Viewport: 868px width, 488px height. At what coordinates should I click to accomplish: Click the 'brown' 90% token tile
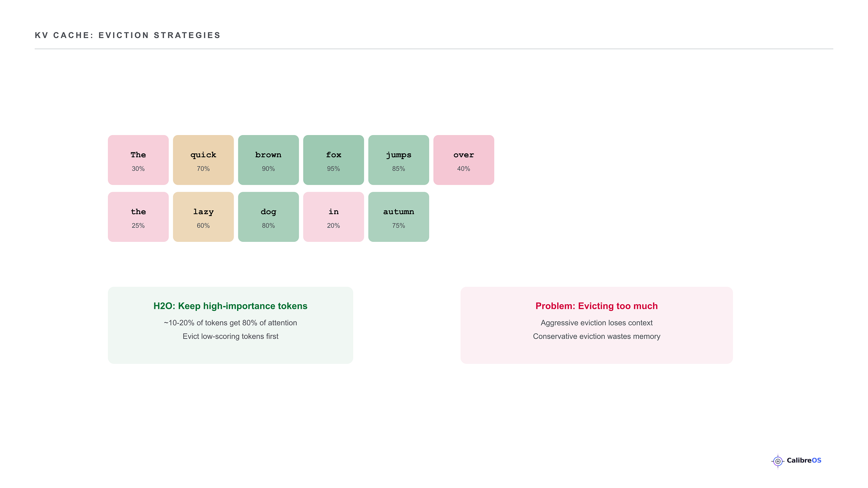tap(268, 160)
